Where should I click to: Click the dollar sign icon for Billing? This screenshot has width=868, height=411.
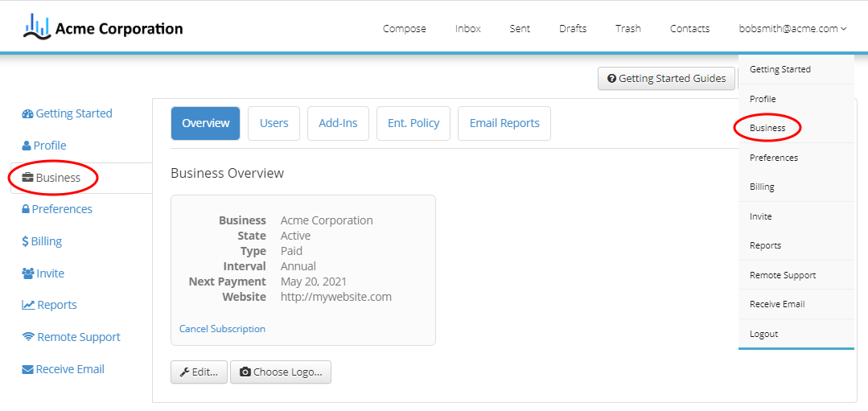pyautogui.click(x=25, y=242)
